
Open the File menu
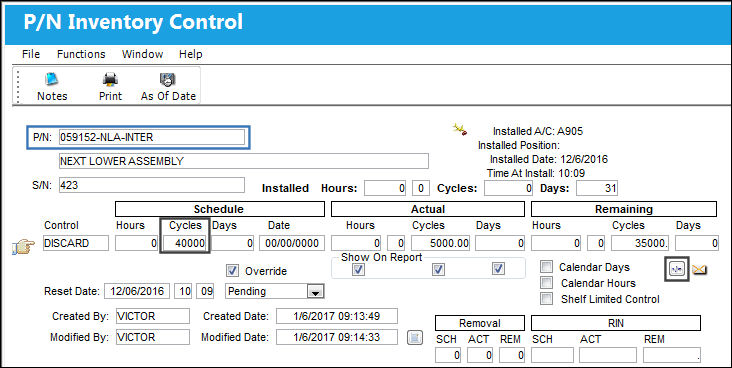point(31,54)
